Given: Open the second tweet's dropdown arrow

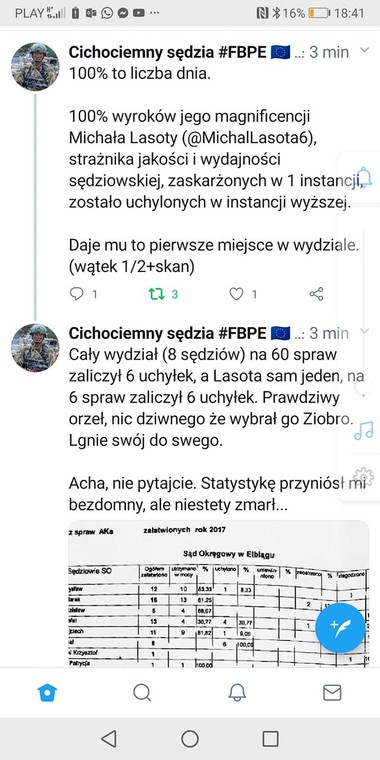Looking at the screenshot, I should pyautogui.click(x=364, y=332).
